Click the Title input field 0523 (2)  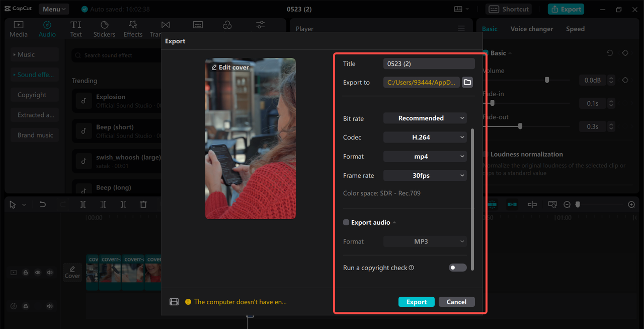(x=429, y=63)
